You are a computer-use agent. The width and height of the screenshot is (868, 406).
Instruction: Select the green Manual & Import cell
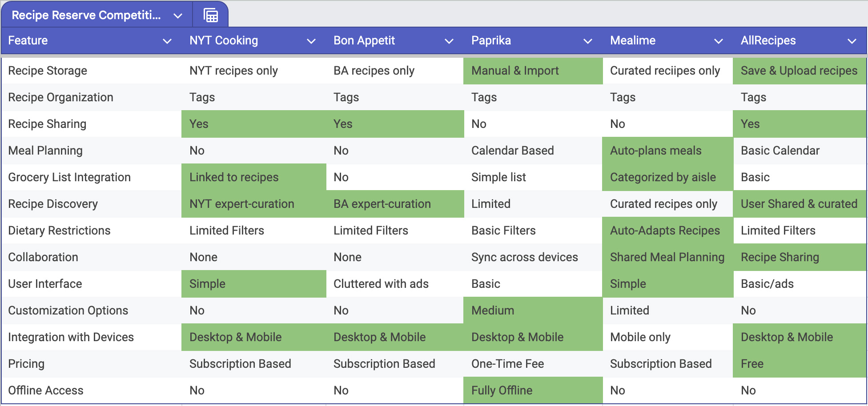[533, 71]
